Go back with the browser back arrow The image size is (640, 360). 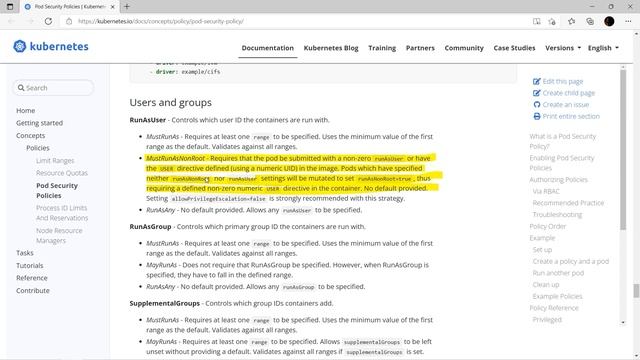11,21
